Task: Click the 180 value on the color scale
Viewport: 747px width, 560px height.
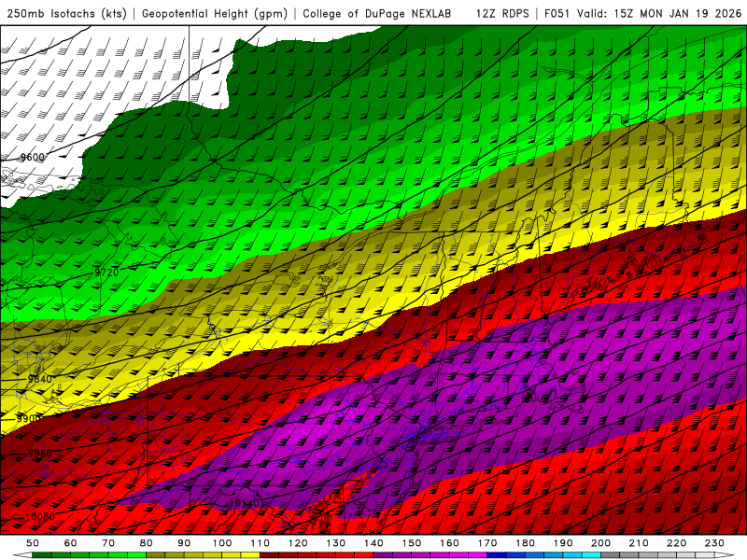Action: tap(525, 543)
